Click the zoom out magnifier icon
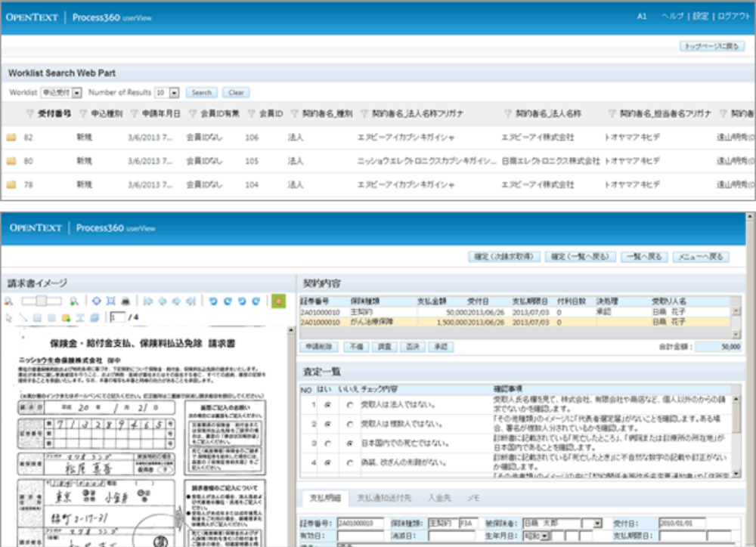The height and width of the screenshot is (547, 756). pos(8,301)
